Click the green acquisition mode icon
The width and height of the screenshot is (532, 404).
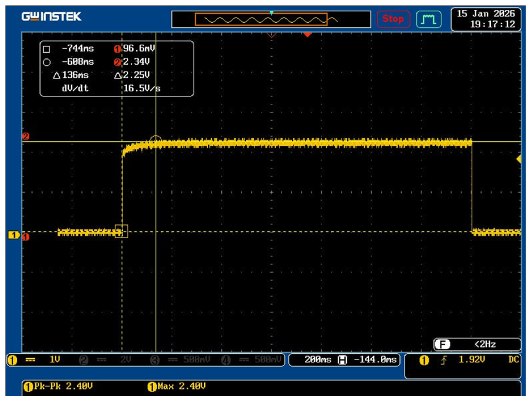click(x=428, y=19)
